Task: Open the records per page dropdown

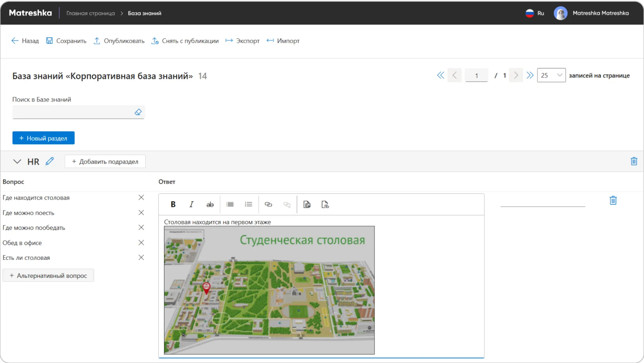Action: click(551, 75)
